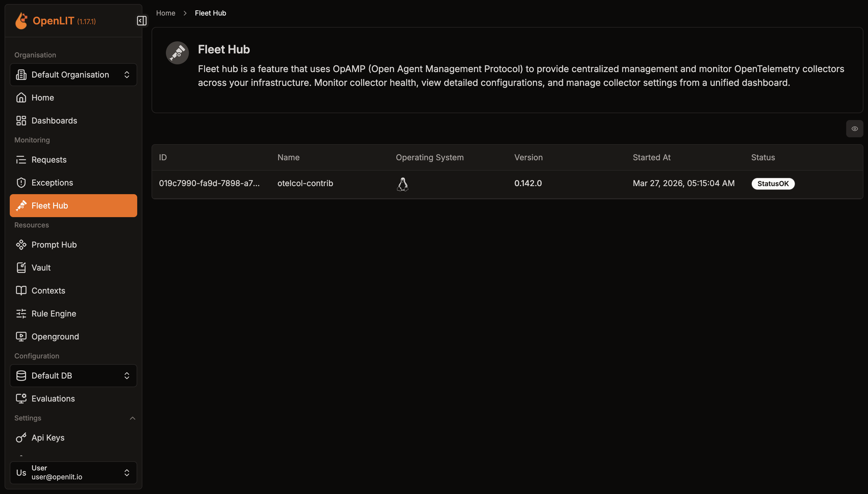Click the Linux penguin OS icon
This screenshot has width=868, height=494.
pos(402,184)
